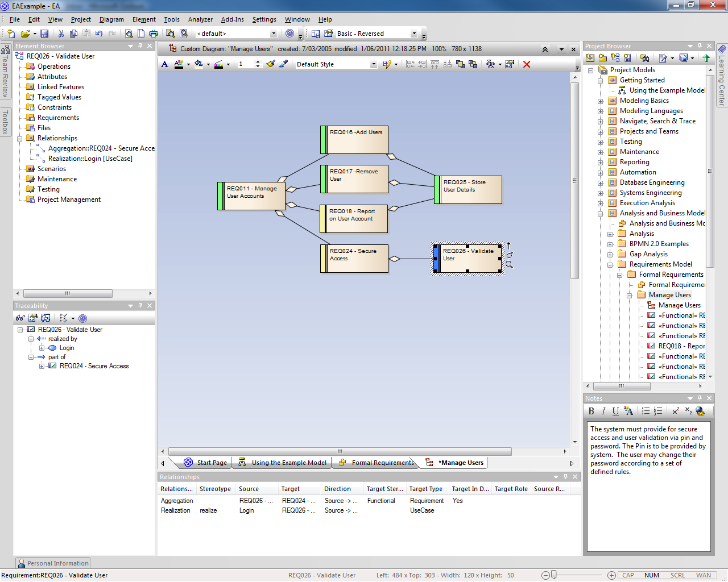Toggle Underline formatting in Notes panel

pos(615,411)
